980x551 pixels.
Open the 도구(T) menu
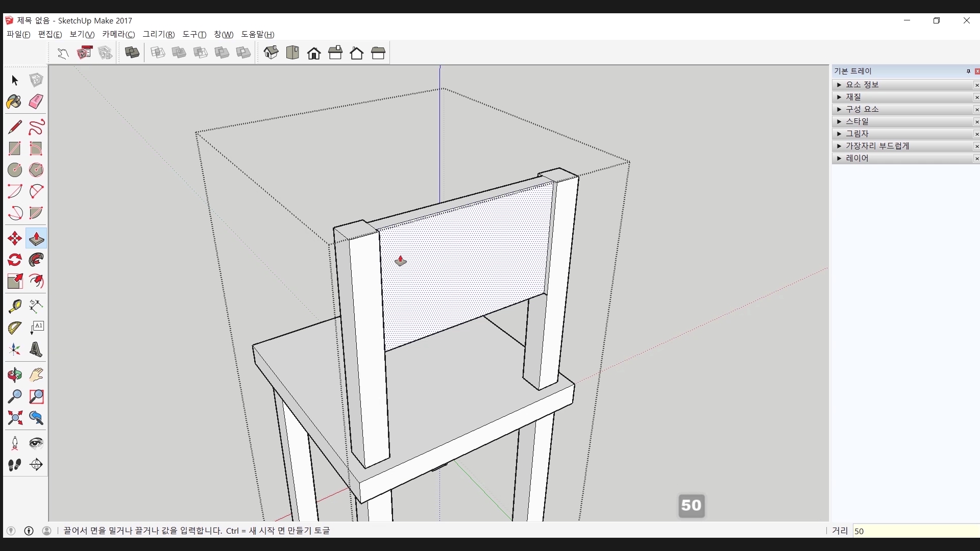pos(194,34)
